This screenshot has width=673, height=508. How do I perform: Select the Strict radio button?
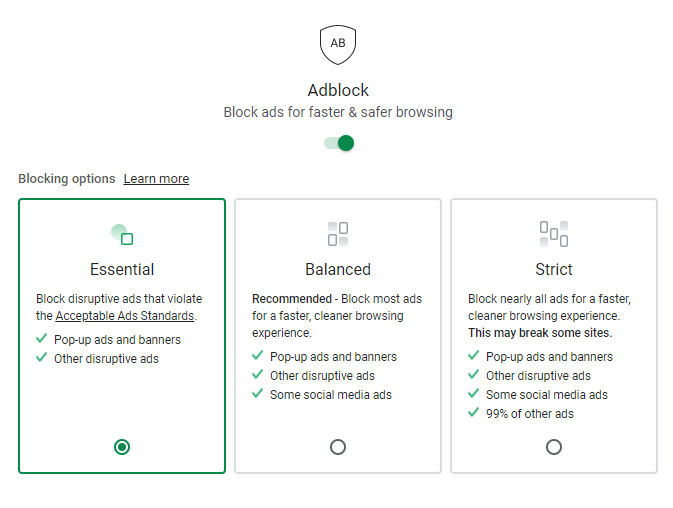pos(554,447)
